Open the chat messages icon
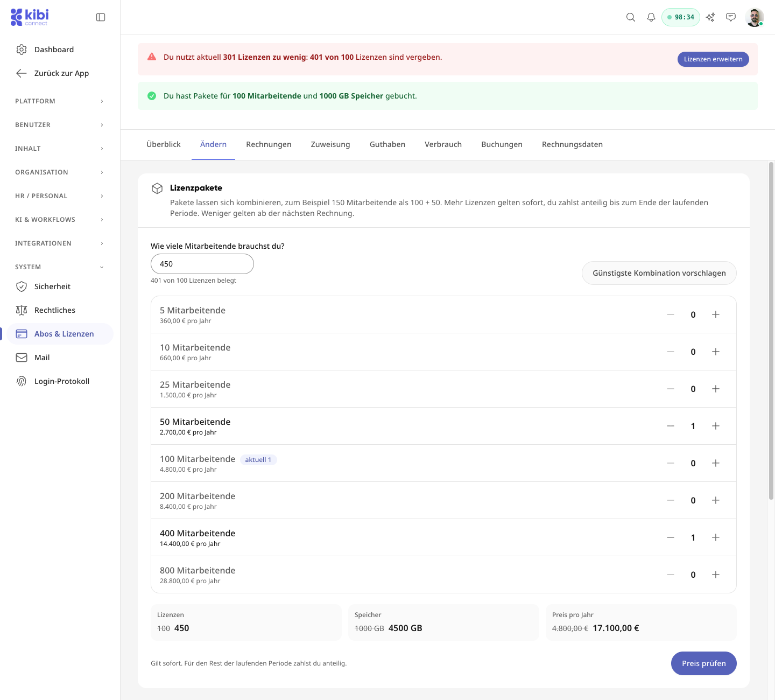This screenshot has width=775, height=700. tap(731, 17)
